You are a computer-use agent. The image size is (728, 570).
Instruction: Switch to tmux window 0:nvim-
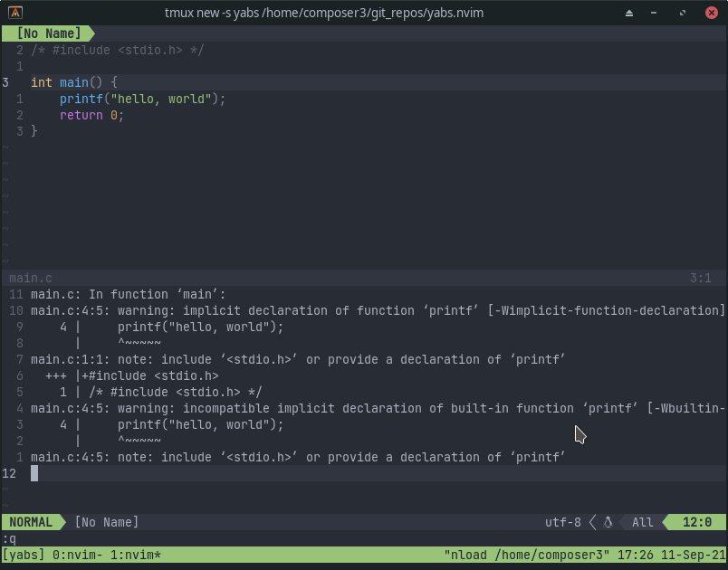click(78, 555)
